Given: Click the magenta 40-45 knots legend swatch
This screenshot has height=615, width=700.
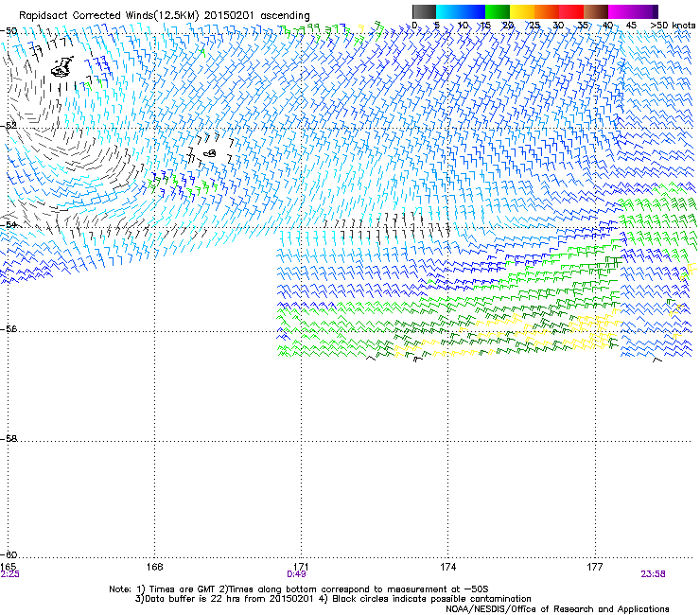Looking at the screenshot, I should [621, 11].
